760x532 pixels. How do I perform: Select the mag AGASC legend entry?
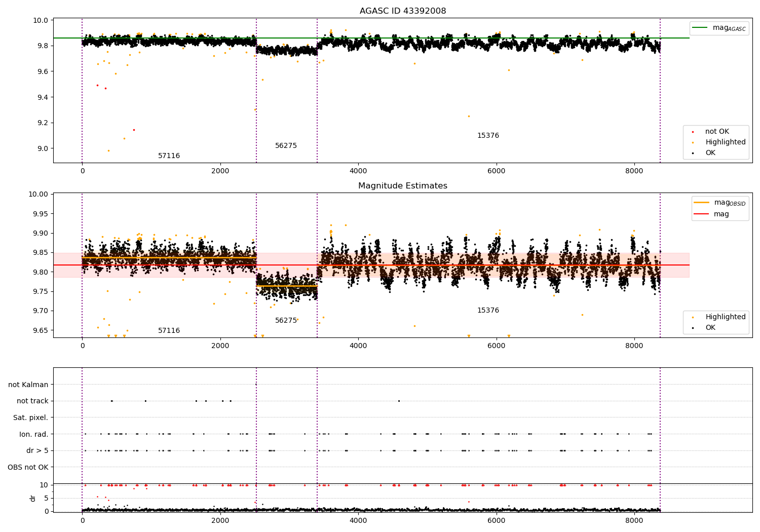pyautogui.click(x=719, y=28)
